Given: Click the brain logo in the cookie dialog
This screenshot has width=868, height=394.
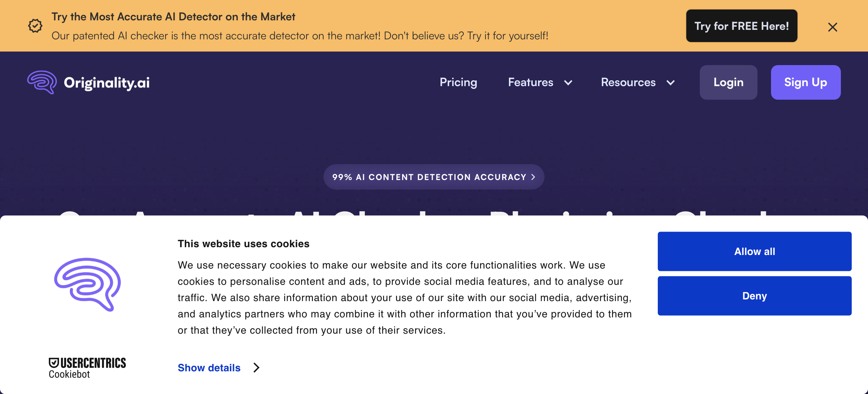Looking at the screenshot, I should click(x=87, y=284).
